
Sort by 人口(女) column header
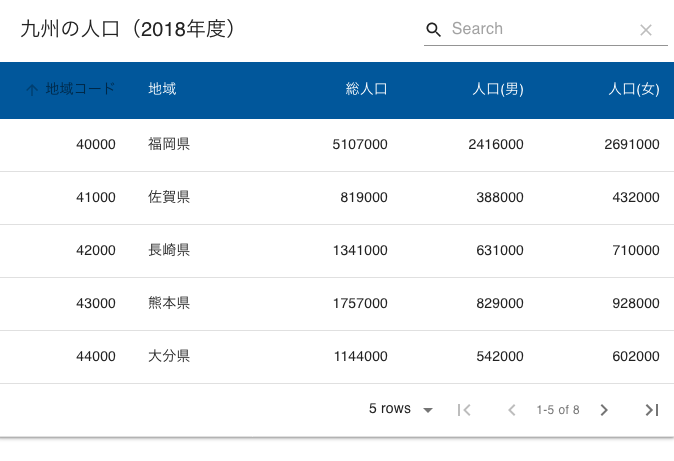point(634,89)
